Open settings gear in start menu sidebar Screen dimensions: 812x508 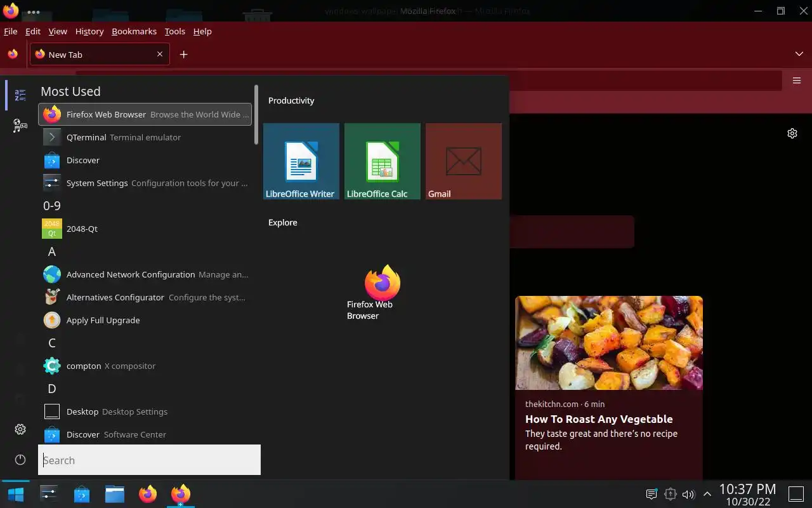[x=20, y=429]
